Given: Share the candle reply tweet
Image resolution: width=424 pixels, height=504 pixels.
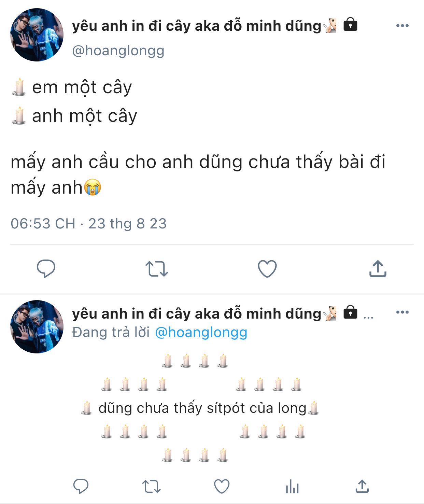Looking at the screenshot, I should pos(362,486).
